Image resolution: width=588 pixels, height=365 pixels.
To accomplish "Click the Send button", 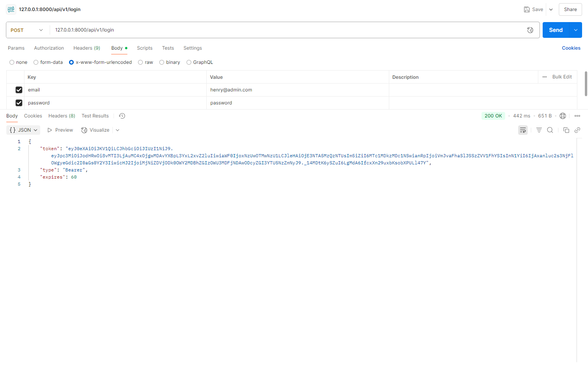I will [x=556, y=30].
